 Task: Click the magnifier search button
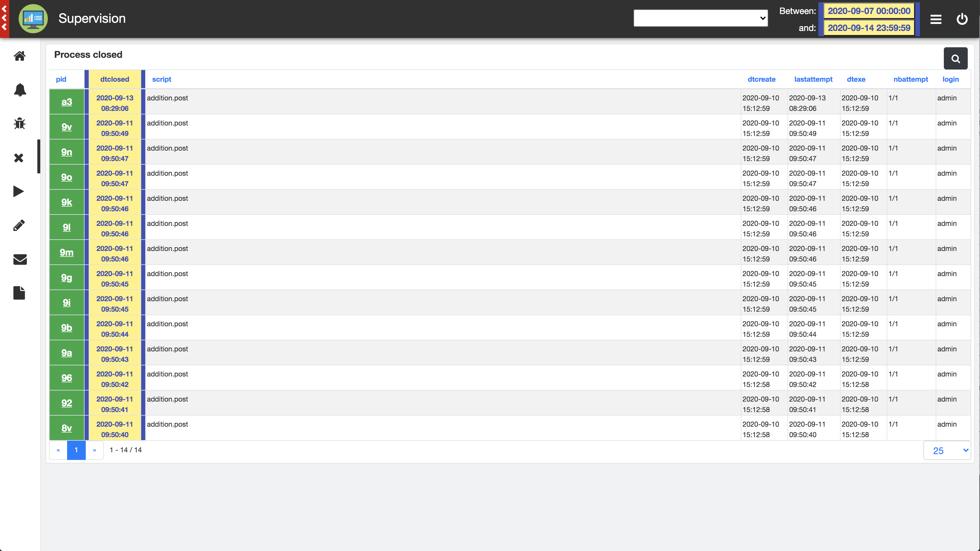tap(956, 58)
